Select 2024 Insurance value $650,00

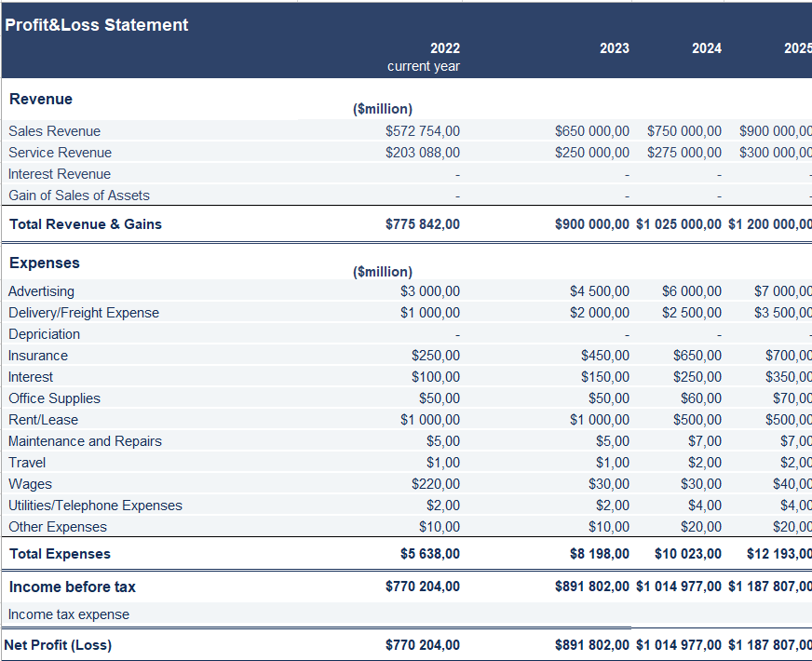(x=697, y=356)
